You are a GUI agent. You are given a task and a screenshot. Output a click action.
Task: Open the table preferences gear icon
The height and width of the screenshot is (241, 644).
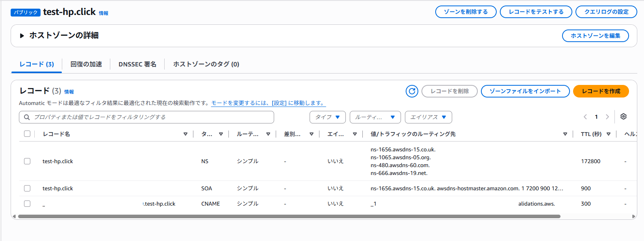624,117
